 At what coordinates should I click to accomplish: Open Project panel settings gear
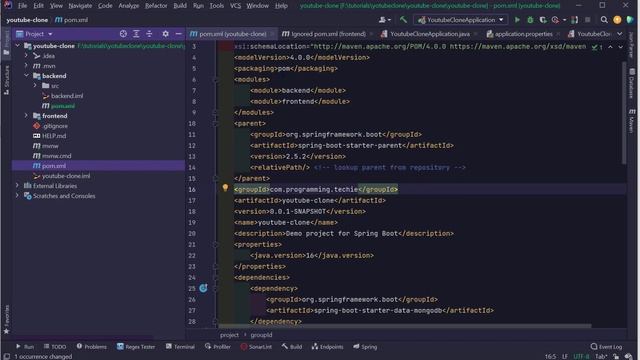[165, 34]
